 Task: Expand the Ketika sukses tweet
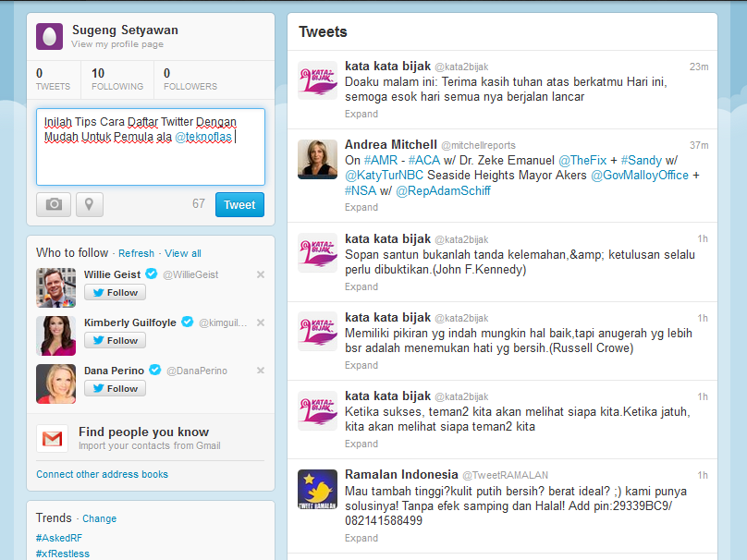361,444
